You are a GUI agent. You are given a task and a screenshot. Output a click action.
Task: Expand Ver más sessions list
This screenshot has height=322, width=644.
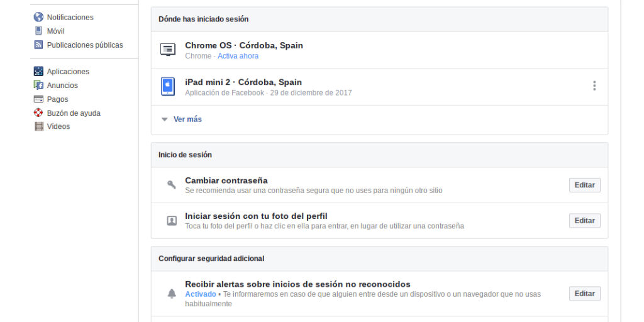pos(187,119)
